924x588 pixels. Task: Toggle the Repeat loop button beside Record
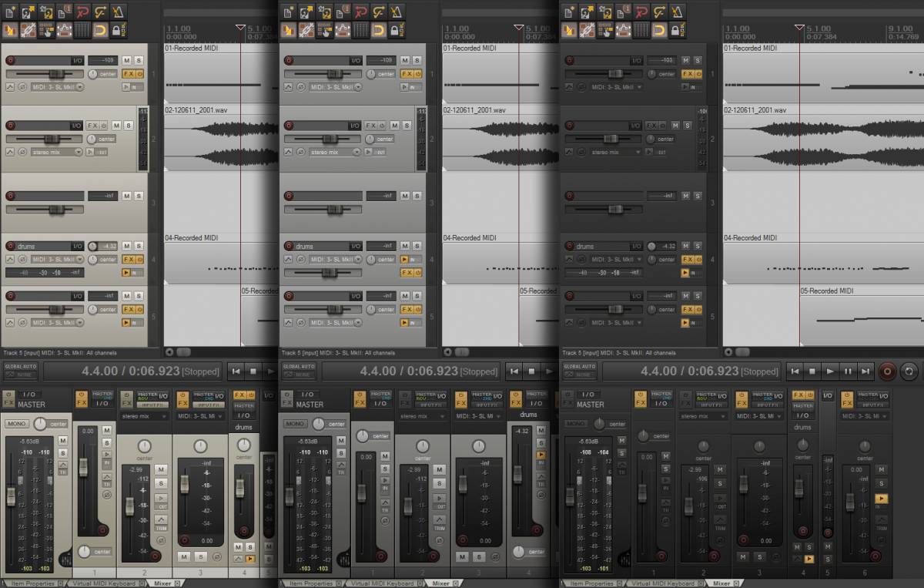pyautogui.click(x=909, y=371)
